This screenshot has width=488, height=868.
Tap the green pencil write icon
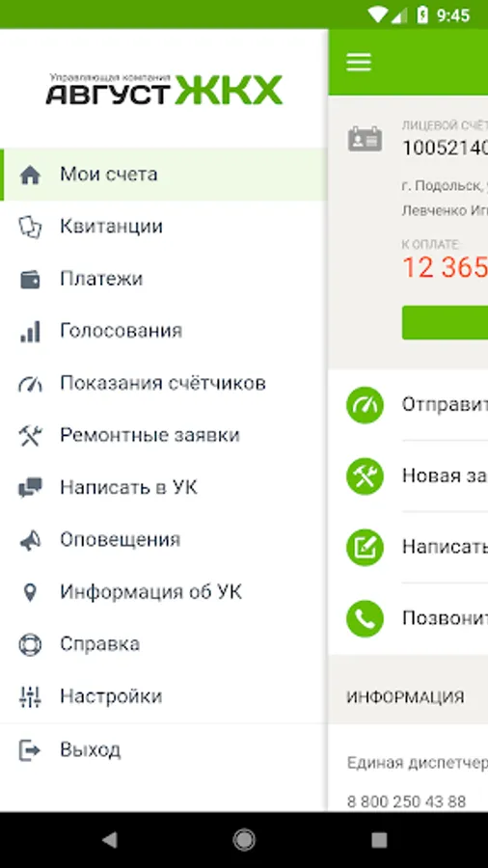pyautogui.click(x=365, y=548)
